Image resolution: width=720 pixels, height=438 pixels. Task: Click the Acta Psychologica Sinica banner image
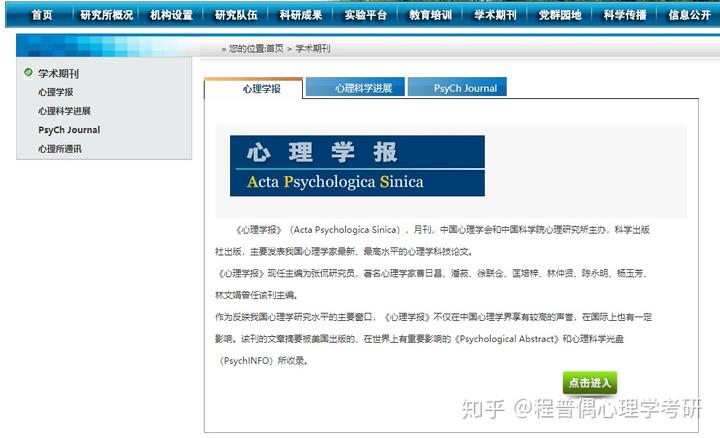coord(357,166)
